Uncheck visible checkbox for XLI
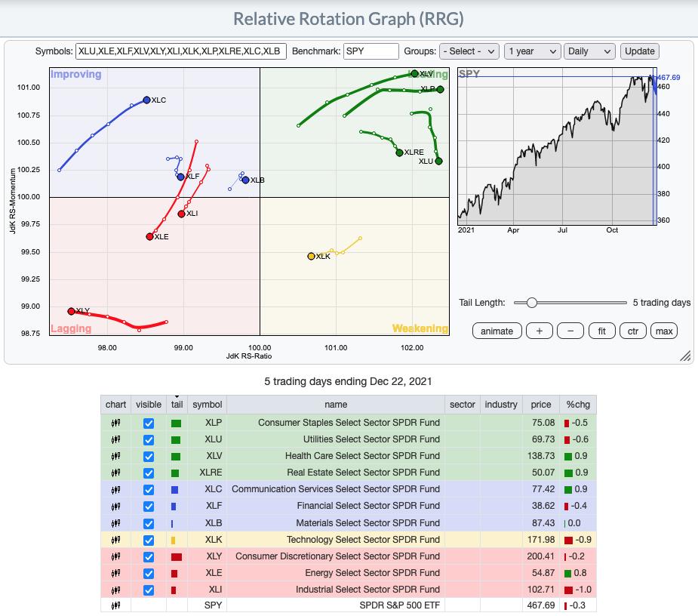Screen dimensions: 698x616 (x=149, y=590)
